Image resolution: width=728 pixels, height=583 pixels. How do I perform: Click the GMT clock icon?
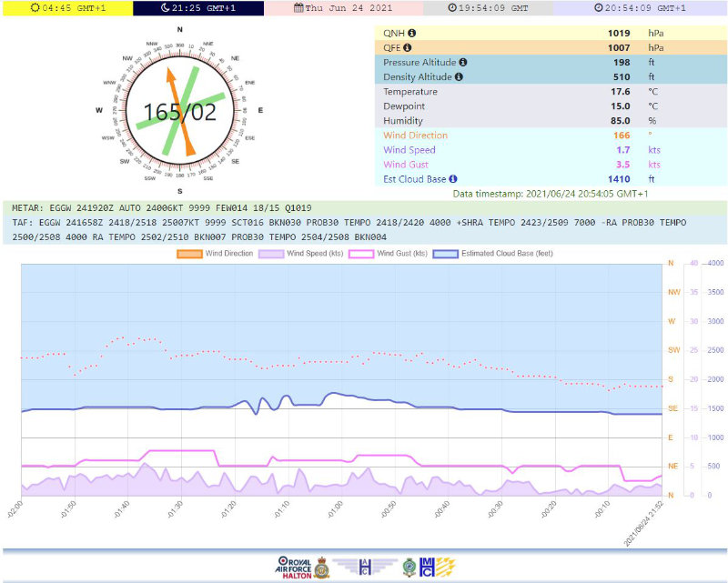[452, 8]
